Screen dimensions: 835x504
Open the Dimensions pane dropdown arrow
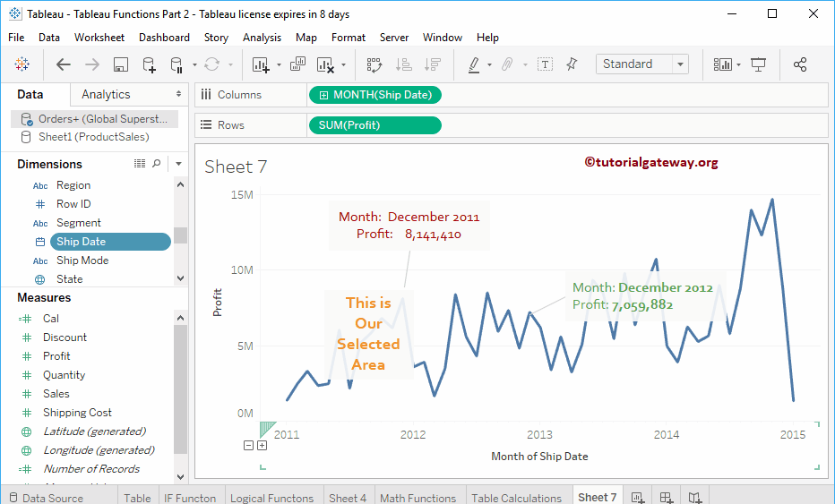tap(178, 164)
